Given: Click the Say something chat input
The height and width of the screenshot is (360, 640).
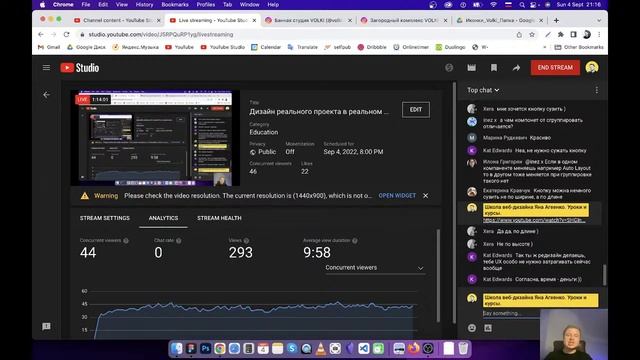Looking at the screenshot, I should [510, 313].
